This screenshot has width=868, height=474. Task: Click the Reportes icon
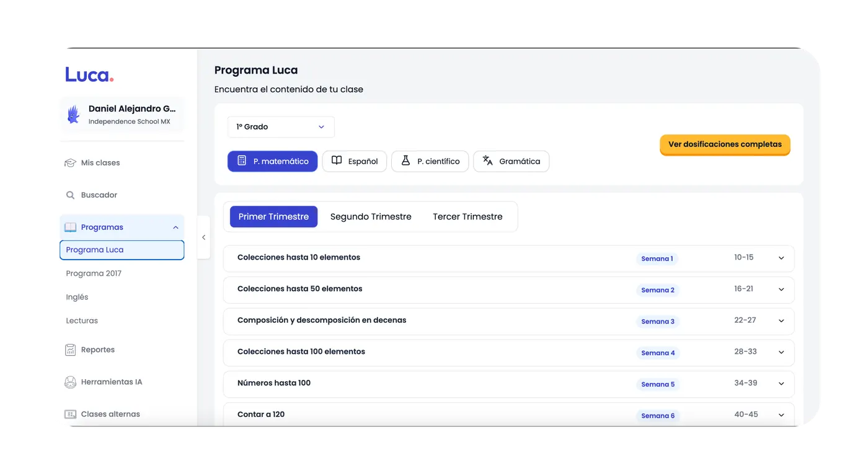[x=71, y=350]
